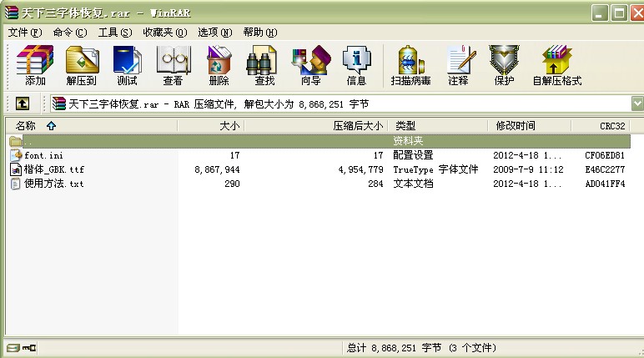Select the 楷体_GBK.ttf file name
644x358 pixels.
click(x=53, y=169)
